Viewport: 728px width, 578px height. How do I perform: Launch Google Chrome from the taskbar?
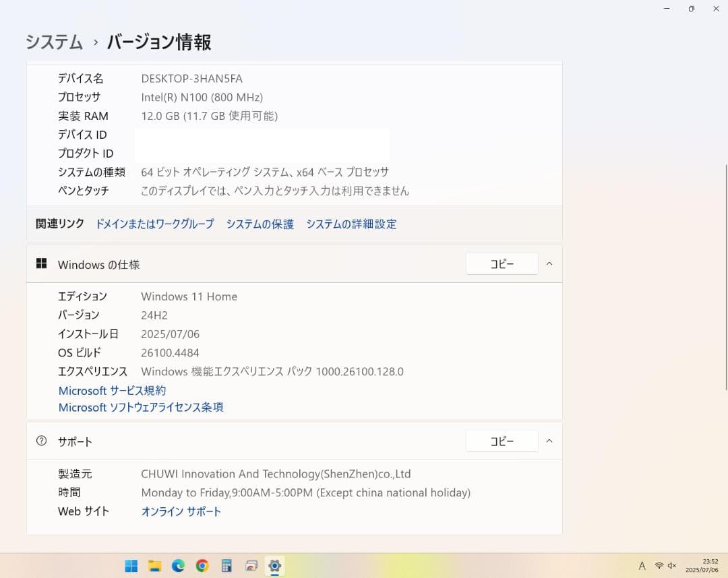(x=202, y=565)
